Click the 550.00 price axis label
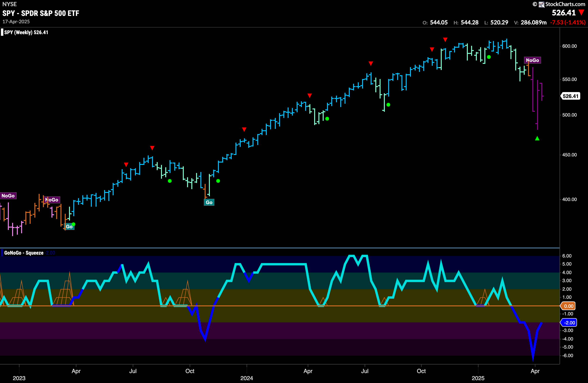 point(570,79)
